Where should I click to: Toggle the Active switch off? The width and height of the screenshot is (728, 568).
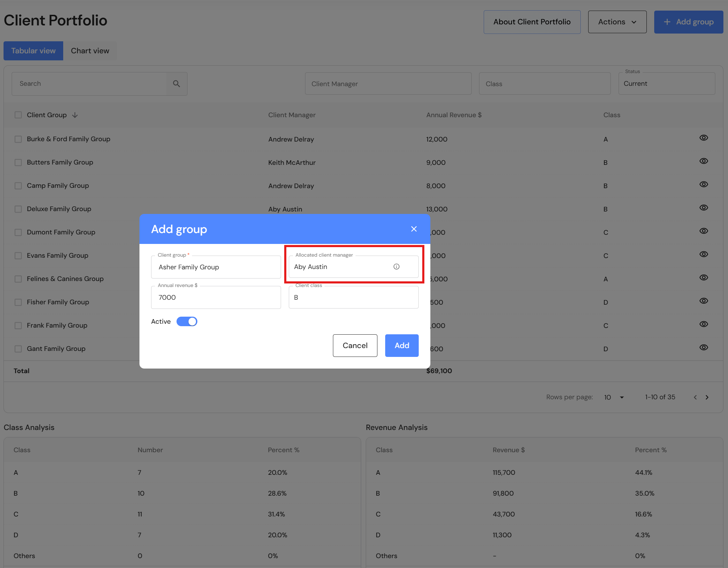tap(187, 322)
